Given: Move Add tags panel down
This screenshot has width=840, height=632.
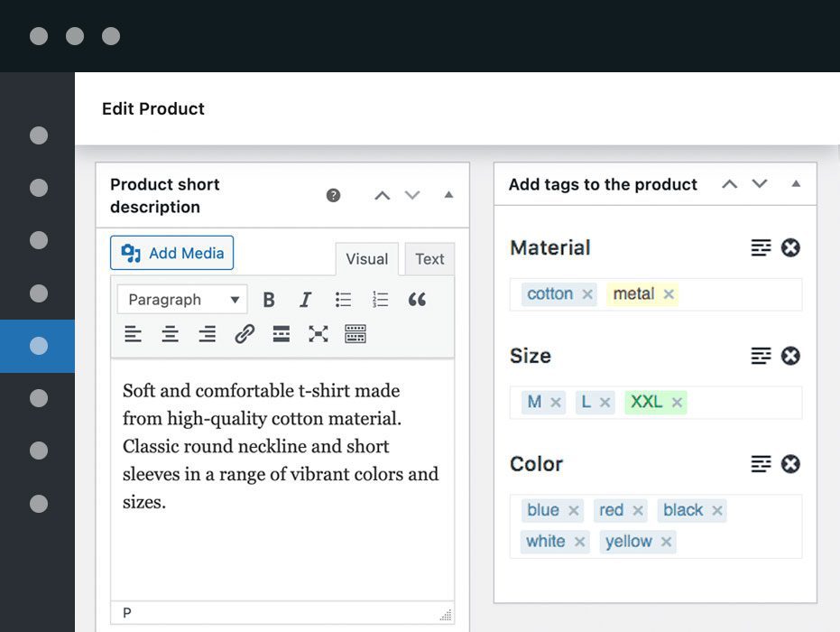Looking at the screenshot, I should [x=759, y=184].
